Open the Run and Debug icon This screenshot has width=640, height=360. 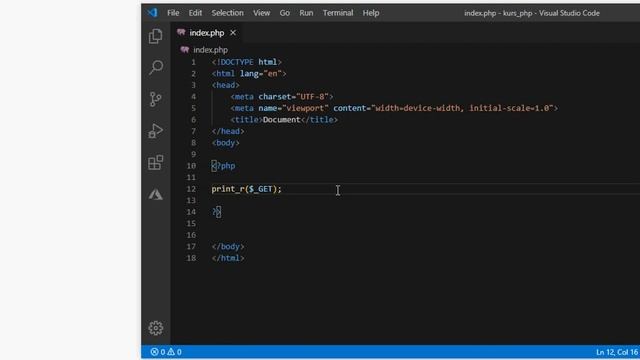pyautogui.click(x=156, y=131)
